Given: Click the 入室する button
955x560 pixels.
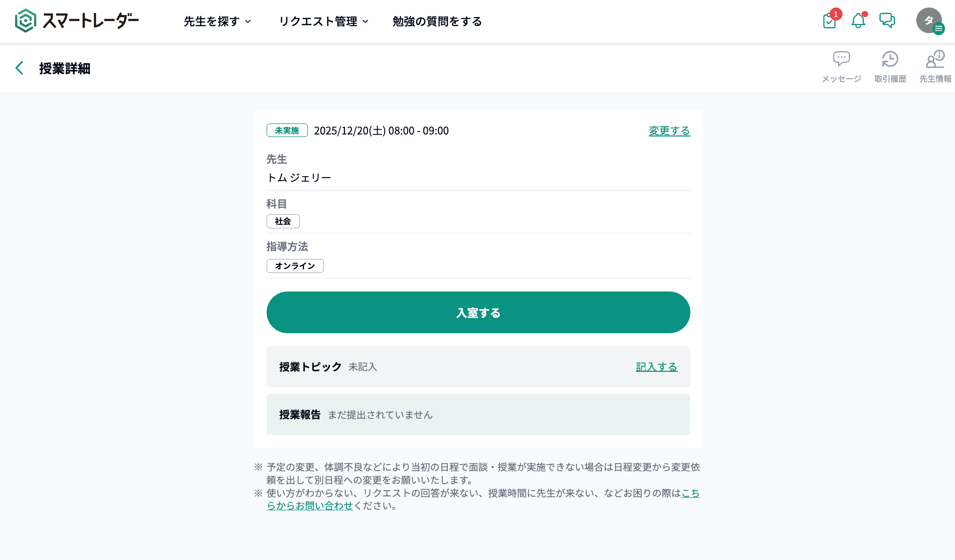Looking at the screenshot, I should tap(478, 313).
